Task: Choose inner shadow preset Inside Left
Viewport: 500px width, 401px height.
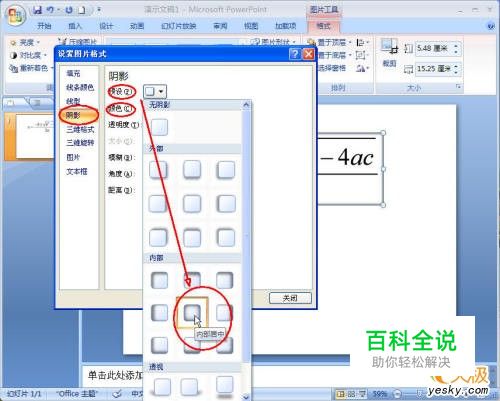Action: pos(159,313)
